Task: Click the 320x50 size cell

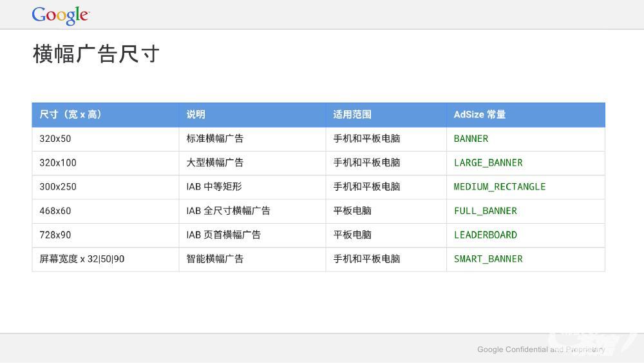Action: (55, 139)
